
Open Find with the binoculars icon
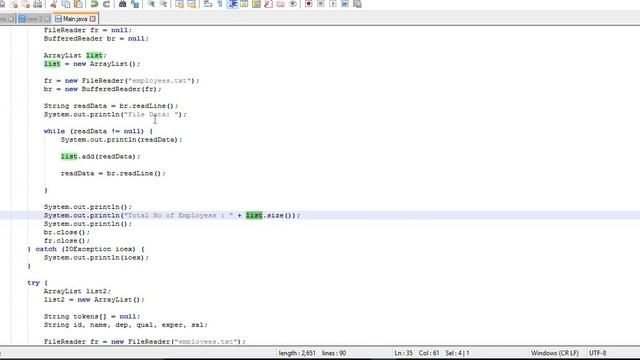122,4
